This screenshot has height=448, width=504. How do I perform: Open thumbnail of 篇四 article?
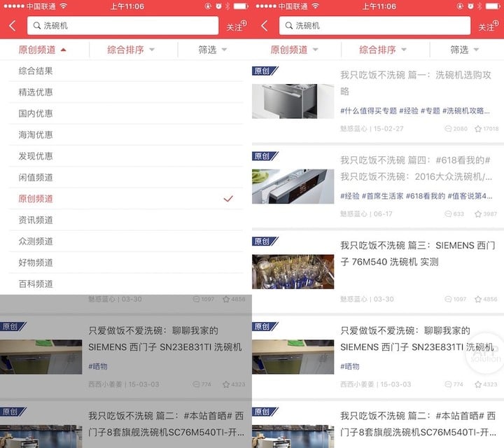click(293, 186)
